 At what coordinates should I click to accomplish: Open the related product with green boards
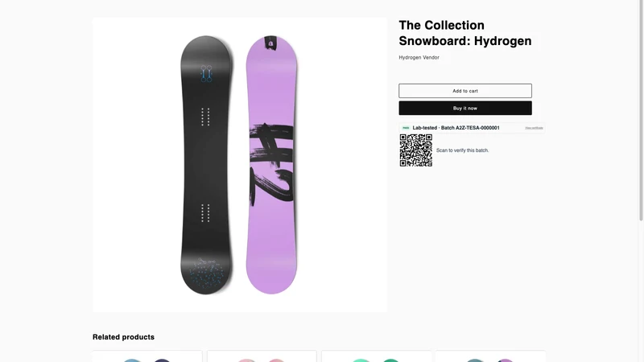[376, 356]
